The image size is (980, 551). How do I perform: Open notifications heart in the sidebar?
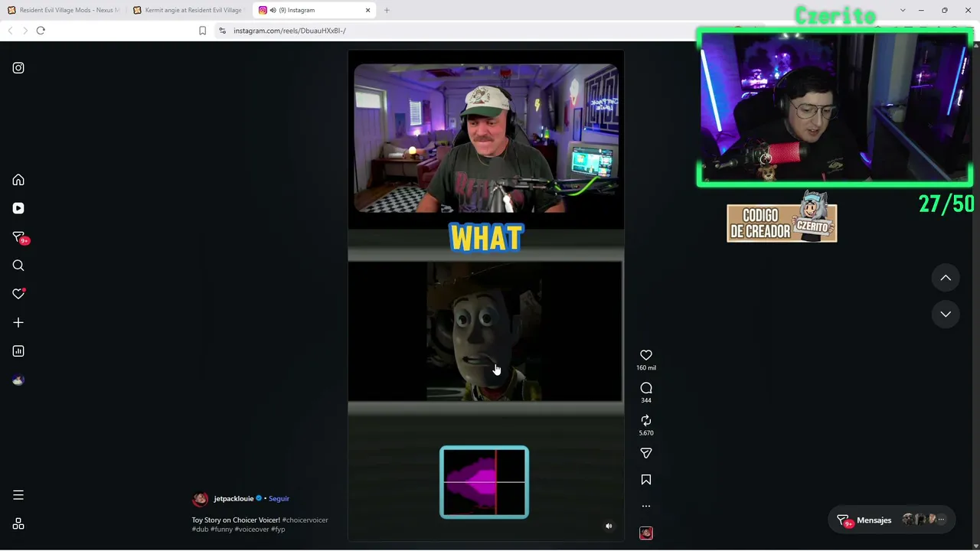pyautogui.click(x=18, y=294)
